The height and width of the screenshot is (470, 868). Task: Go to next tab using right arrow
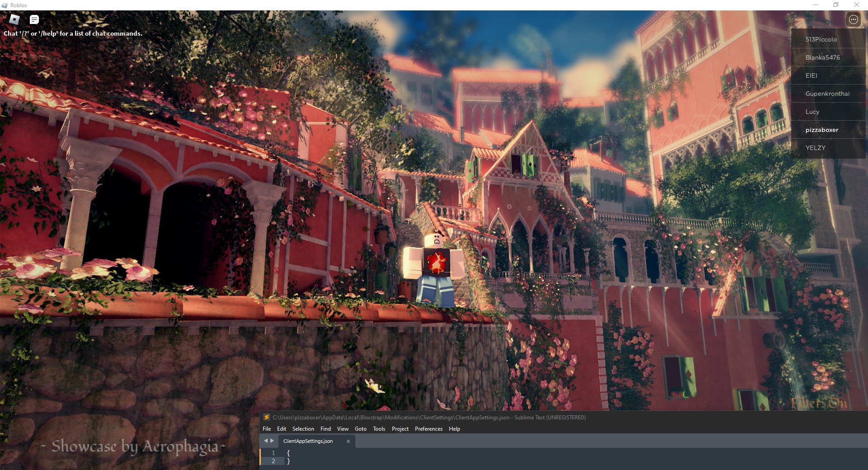coord(272,441)
